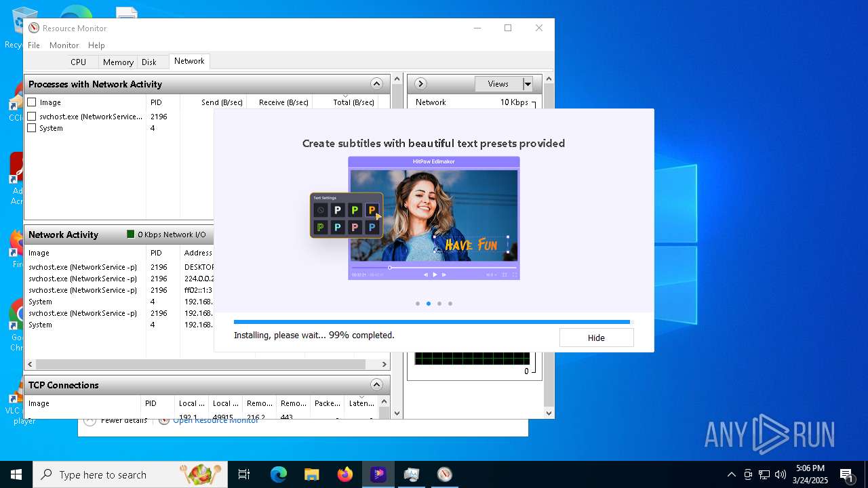Click Fewer details in Task Manager

click(124, 420)
